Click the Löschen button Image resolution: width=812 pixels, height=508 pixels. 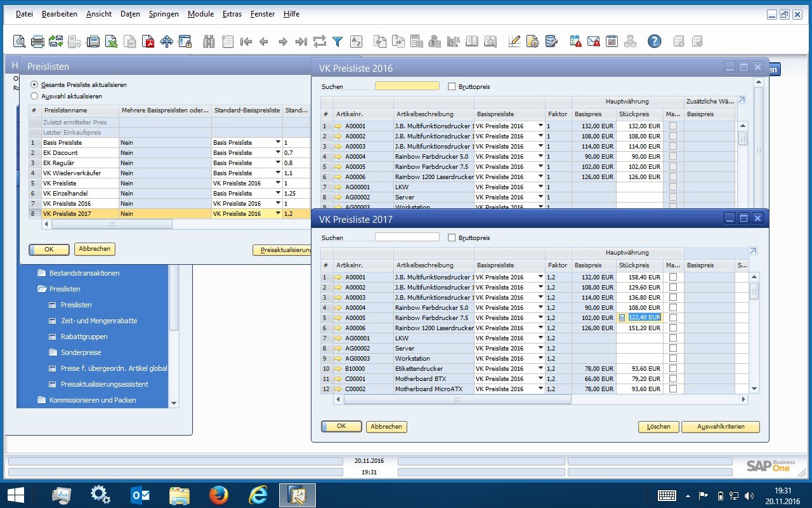click(658, 427)
